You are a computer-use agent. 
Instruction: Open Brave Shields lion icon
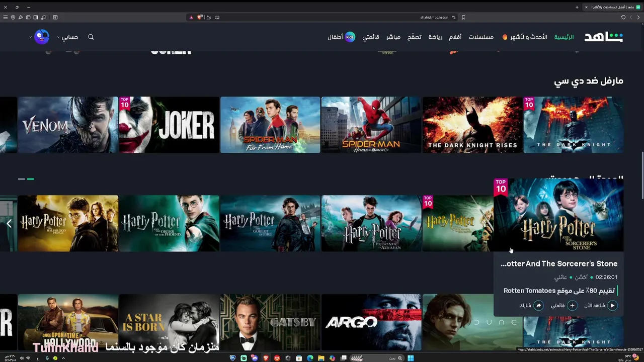[200, 17]
